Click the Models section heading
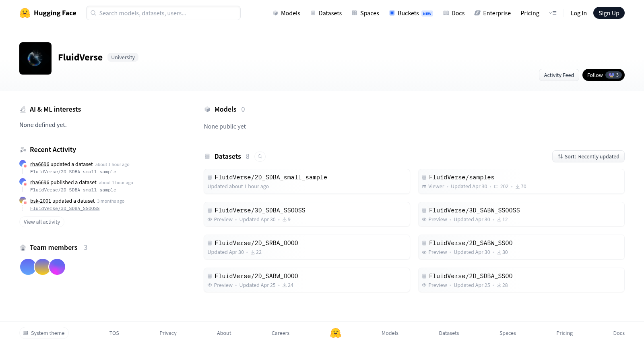644x347 pixels. (225, 109)
